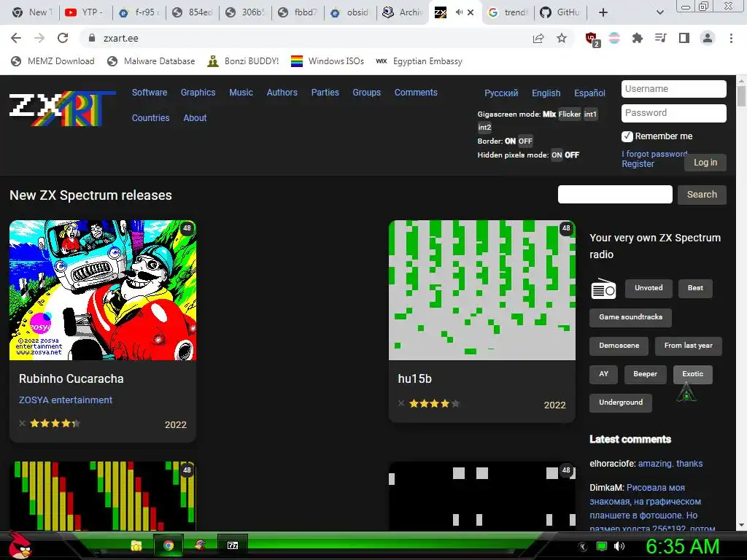The width and height of the screenshot is (747, 560).
Task: Click the radio icon under ZX Spectrum radio
Action: pyautogui.click(x=603, y=289)
